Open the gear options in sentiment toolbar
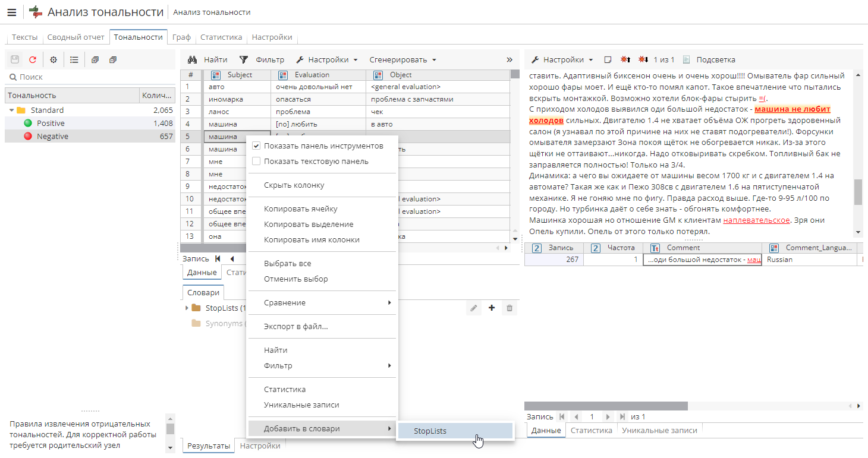The image size is (868, 458). (54, 59)
